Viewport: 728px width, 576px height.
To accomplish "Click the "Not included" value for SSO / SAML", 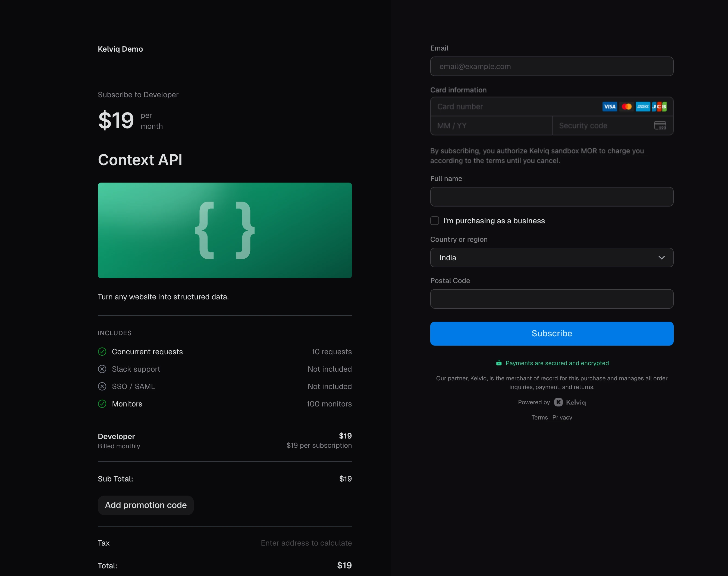I will point(330,386).
